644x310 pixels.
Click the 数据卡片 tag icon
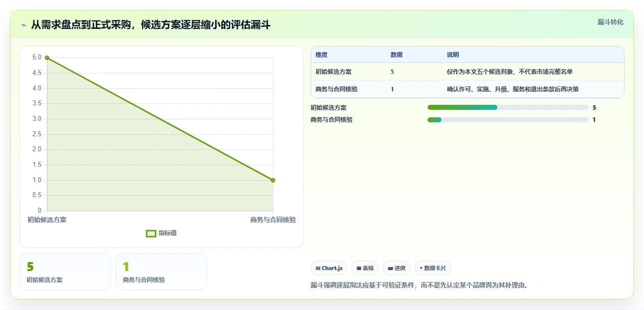click(x=422, y=268)
